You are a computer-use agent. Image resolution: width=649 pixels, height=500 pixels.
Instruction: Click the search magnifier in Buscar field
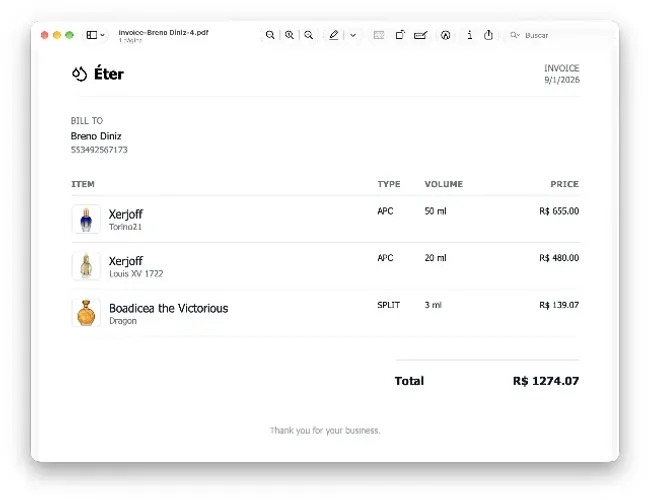[x=514, y=35]
